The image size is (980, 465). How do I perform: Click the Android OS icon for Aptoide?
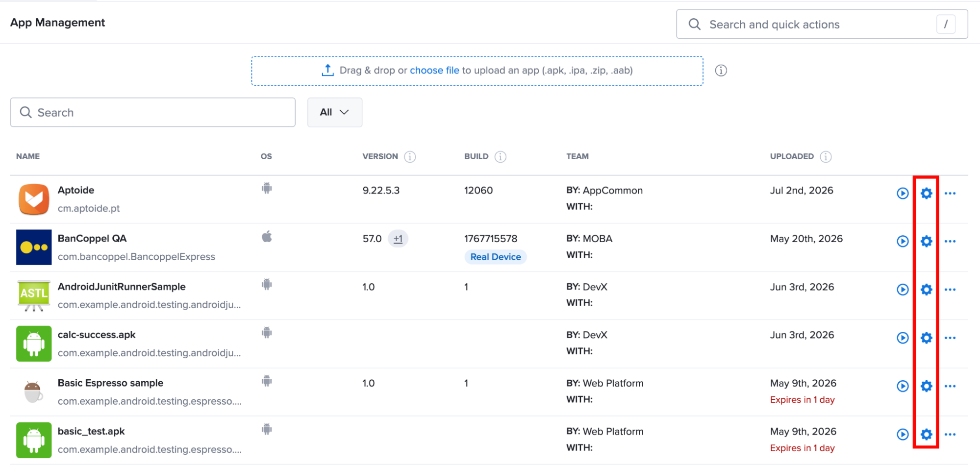click(x=267, y=188)
